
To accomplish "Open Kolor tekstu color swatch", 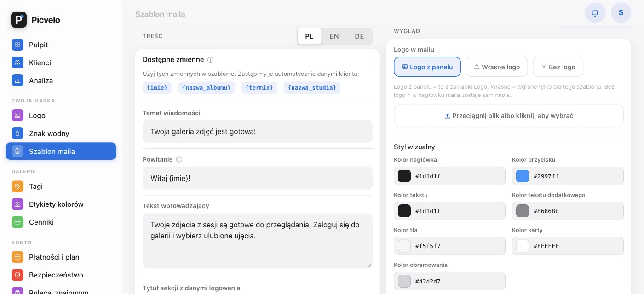I will (404, 211).
